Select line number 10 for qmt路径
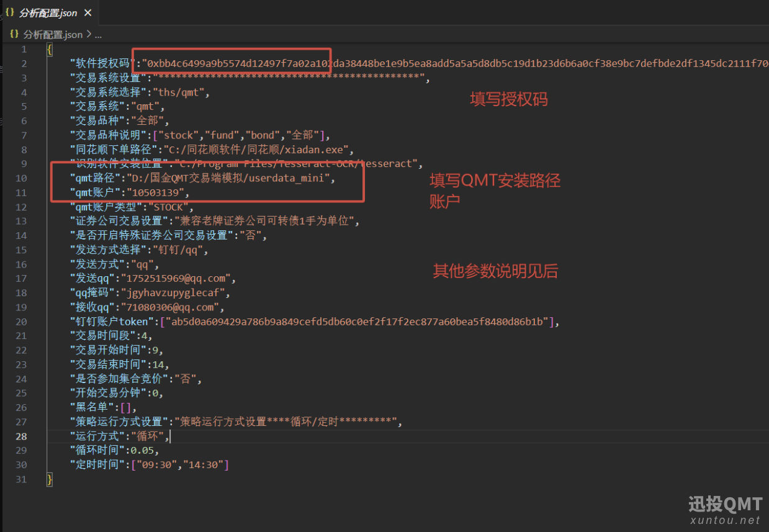Viewport: 769px width, 532px height. coord(22,179)
